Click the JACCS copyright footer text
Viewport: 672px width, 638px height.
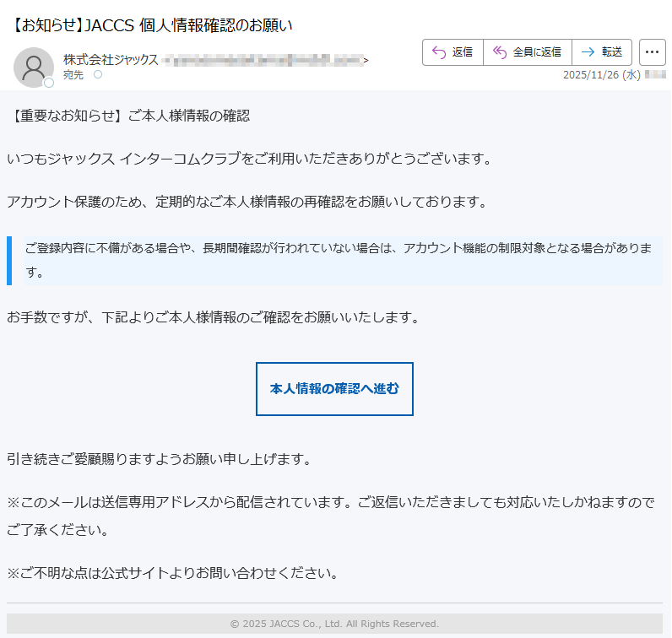point(334,624)
